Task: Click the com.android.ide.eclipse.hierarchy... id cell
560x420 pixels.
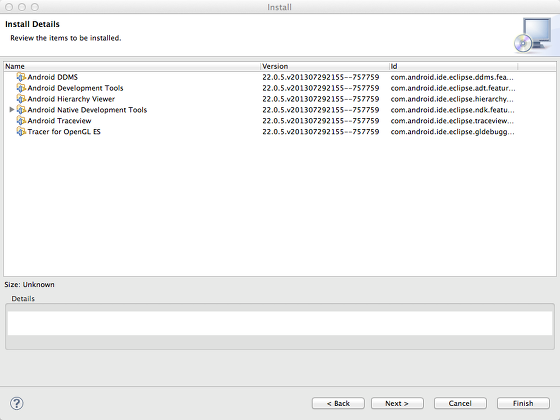Action: coord(452,99)
